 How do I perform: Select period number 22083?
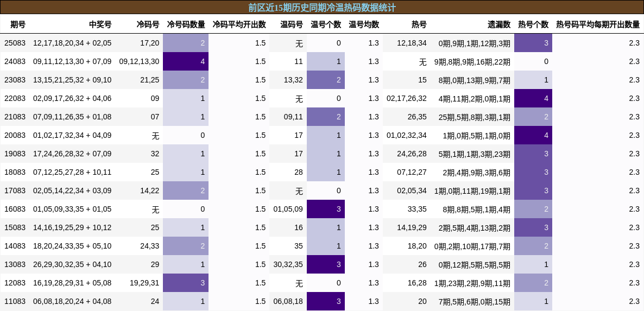pyautogui.click(x=15, y=98)
